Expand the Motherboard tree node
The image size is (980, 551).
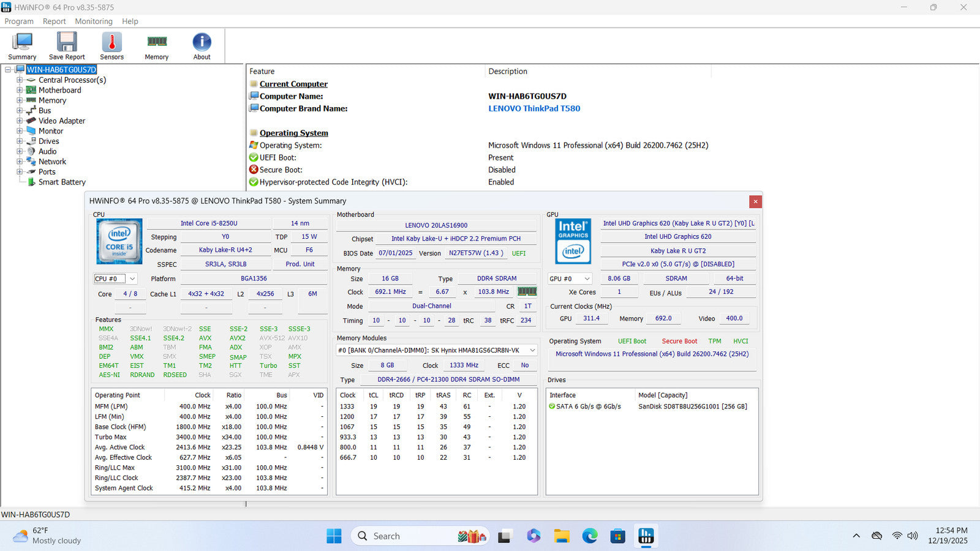[20, 91]
